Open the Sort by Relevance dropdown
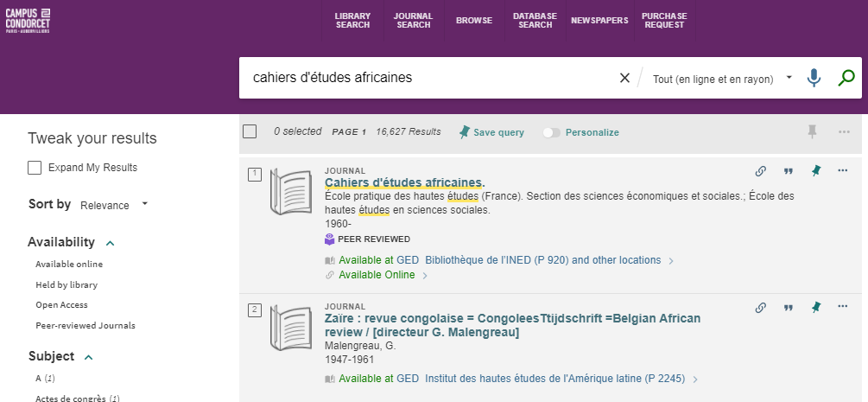This screenshot has width=868, height=402. tap(114, 205)
